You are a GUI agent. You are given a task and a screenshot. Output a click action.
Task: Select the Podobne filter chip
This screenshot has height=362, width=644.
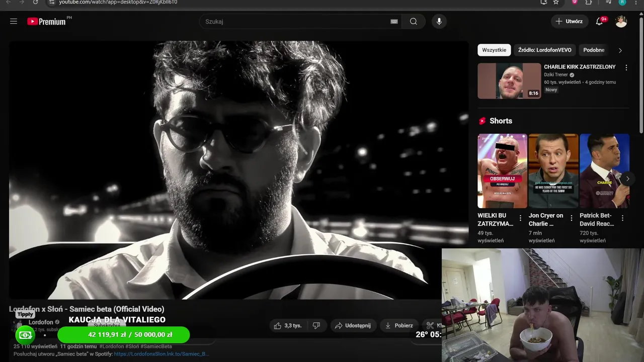point(594,50)
